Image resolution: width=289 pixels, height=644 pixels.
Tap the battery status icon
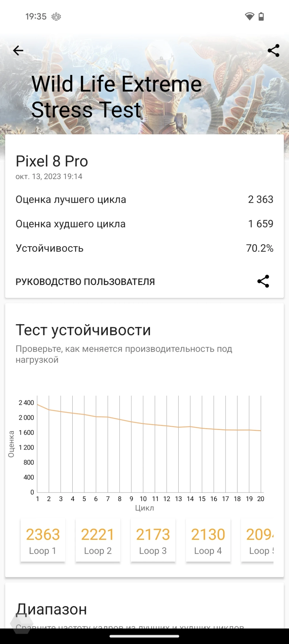(261, 16)
